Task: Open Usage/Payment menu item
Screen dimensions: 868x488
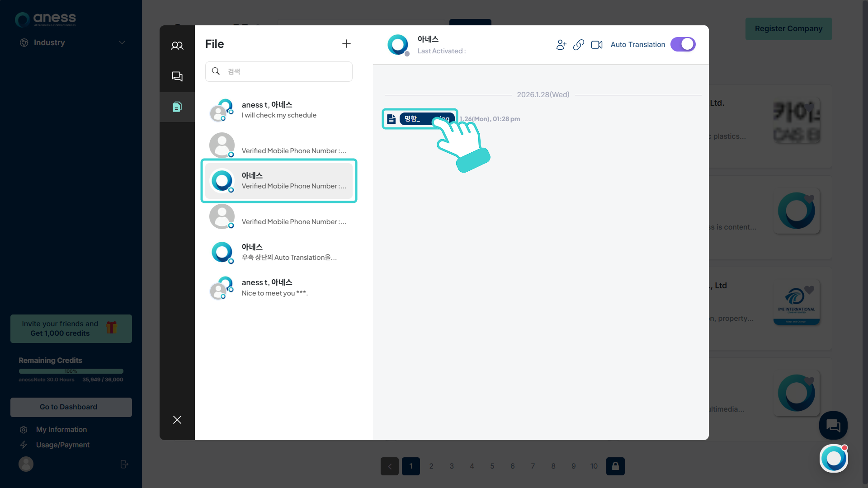Action: 63,445
